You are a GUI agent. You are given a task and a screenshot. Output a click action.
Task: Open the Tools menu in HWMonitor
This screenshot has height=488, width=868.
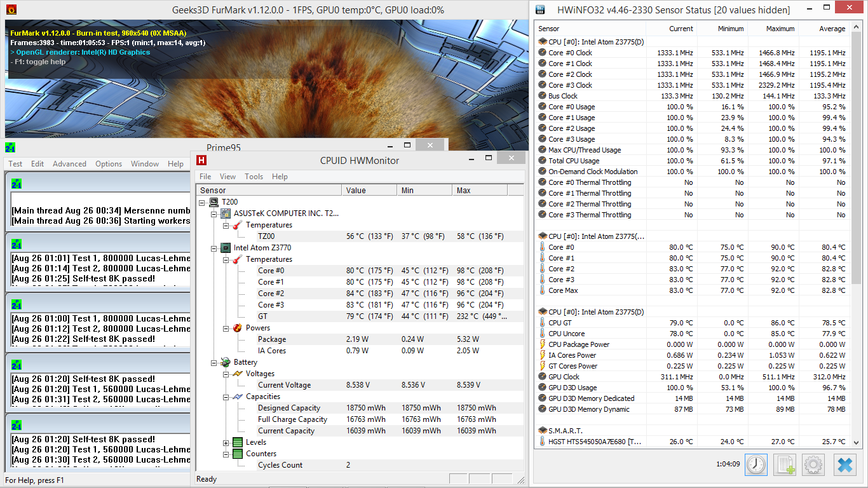[x=254, y=177]
